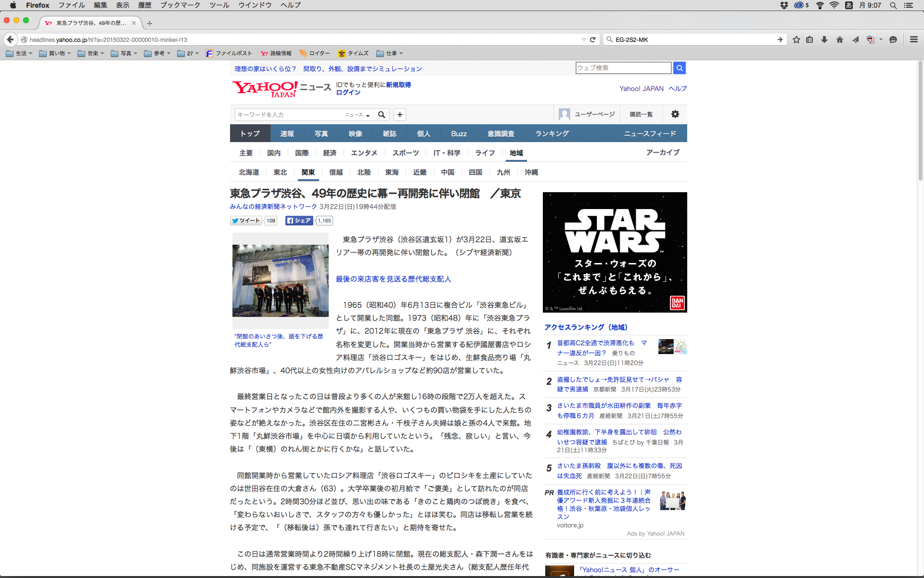
Task: Click the browser back arrow button
Action: pos(10,39)
